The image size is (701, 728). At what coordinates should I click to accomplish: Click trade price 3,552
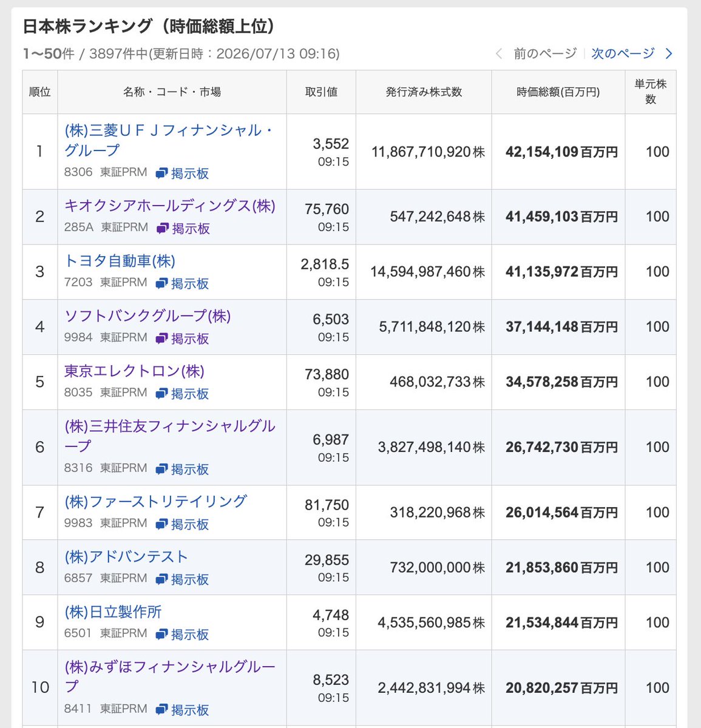(331, 144)
